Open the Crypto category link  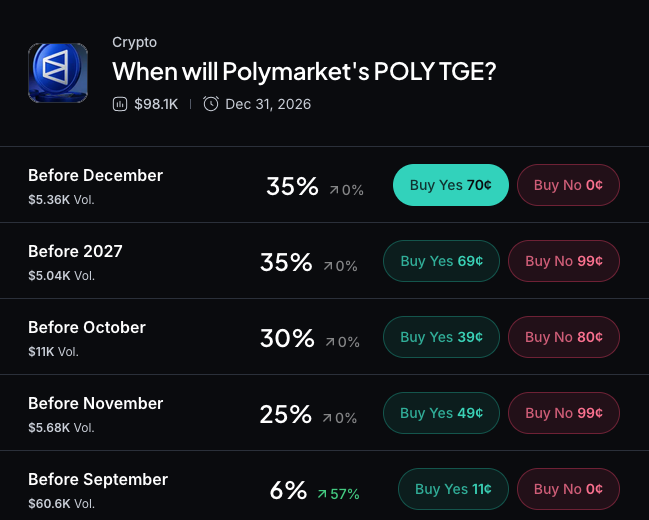pyautogui.click(x=135, y=42)
